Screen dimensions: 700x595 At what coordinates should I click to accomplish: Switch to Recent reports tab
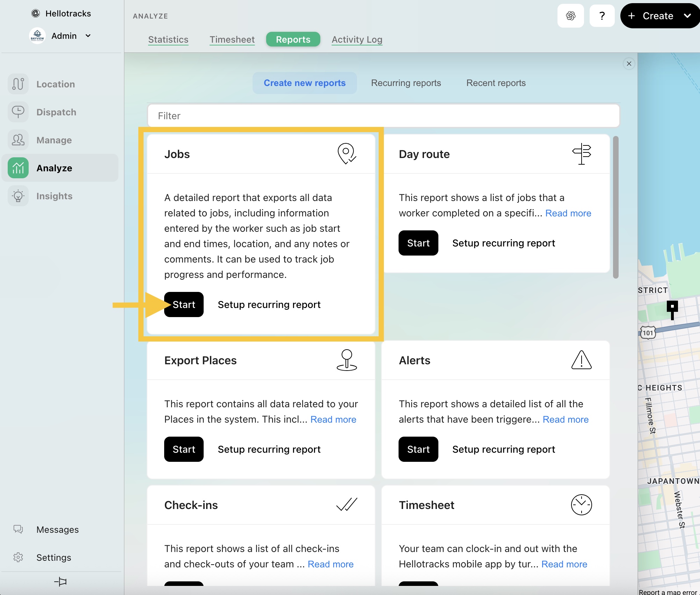pyautogui.click(x=496, y=83)
